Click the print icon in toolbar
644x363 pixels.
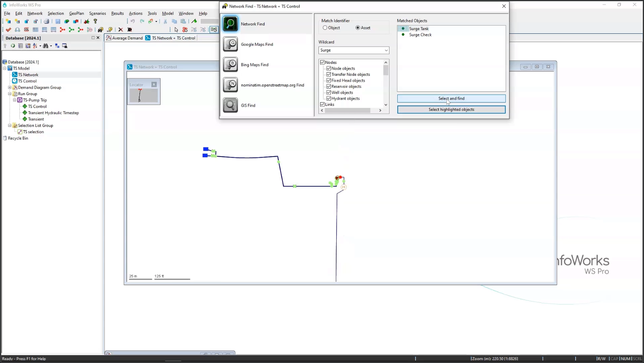coord(47,21)
